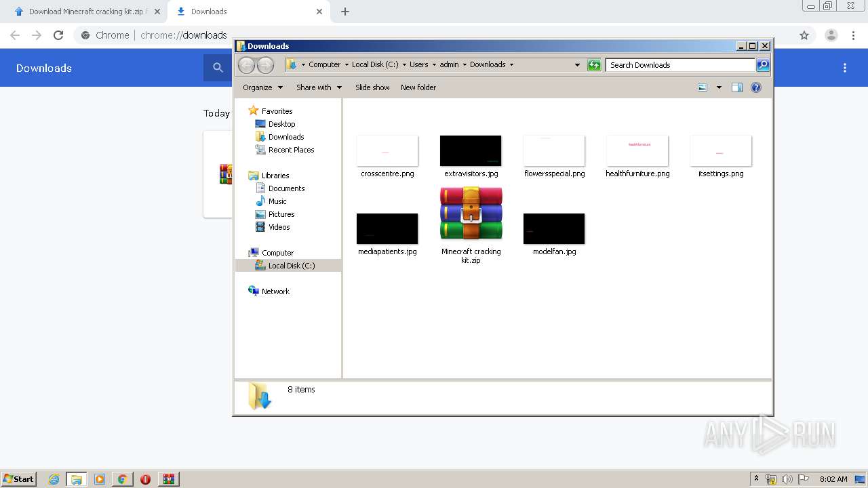
Task: Click the Chrome taskbar icon
Action: tap(123, 479)
